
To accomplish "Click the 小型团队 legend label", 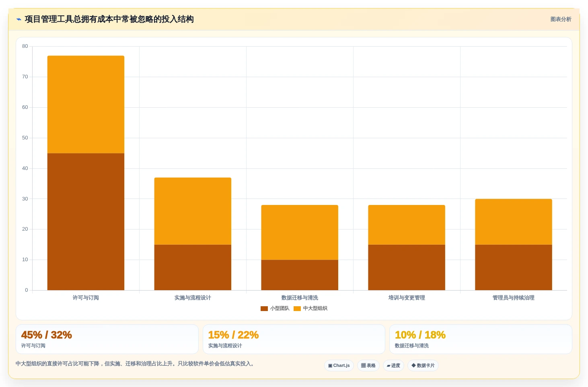I will (280, 309).
